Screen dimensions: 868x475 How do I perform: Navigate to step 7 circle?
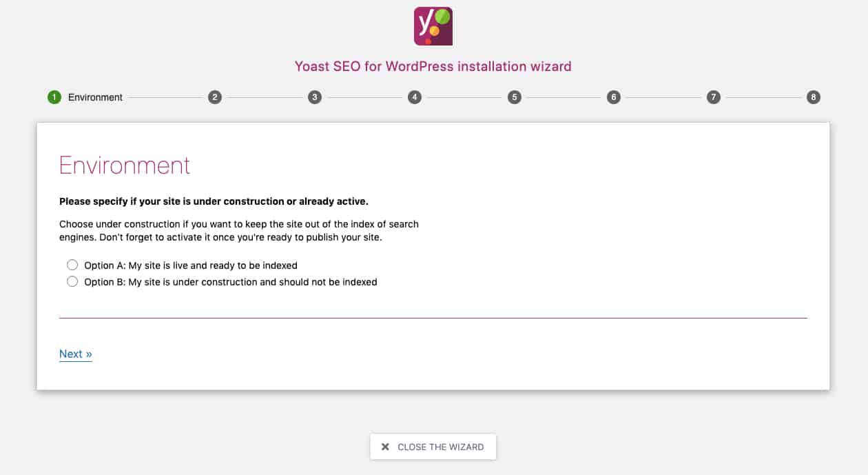point(714,97)
